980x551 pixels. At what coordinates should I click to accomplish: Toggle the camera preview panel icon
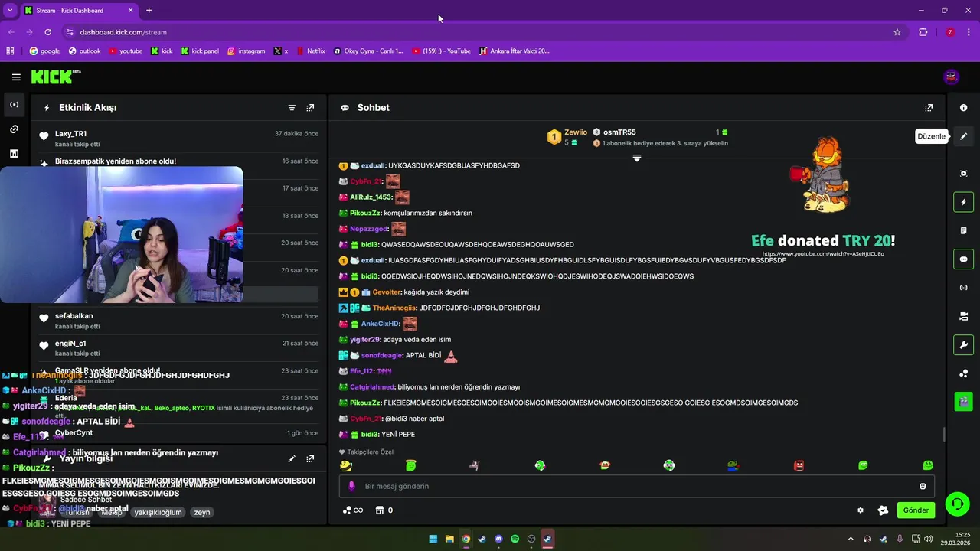[x=964, y=316]
